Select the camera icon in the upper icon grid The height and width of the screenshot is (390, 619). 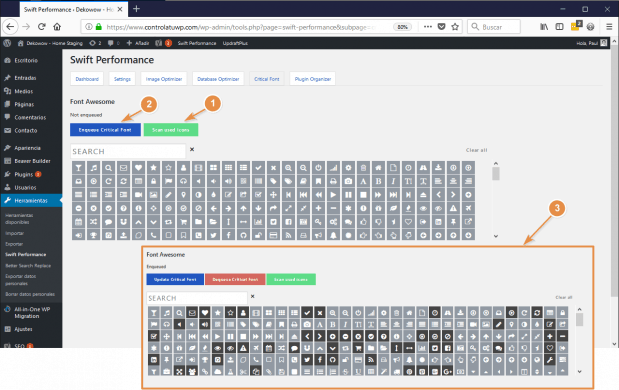coord(349,181)
